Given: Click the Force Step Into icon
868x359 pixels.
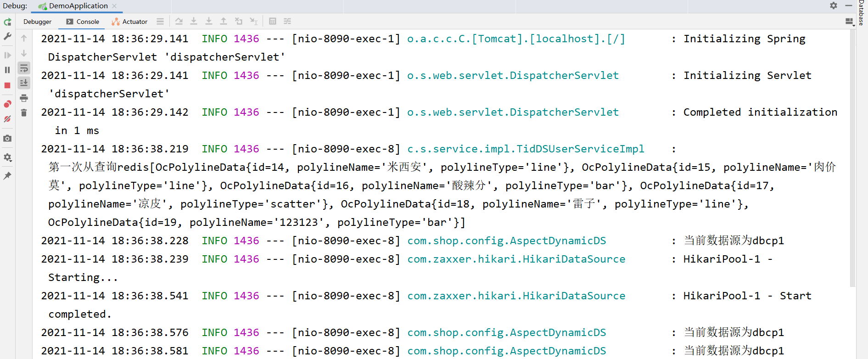Looking at the screenshot, I should point(209,21).
